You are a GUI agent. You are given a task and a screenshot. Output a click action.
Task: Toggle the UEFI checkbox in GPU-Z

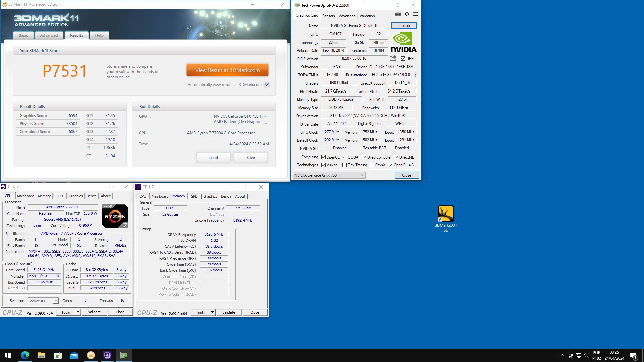coord(403,59)
